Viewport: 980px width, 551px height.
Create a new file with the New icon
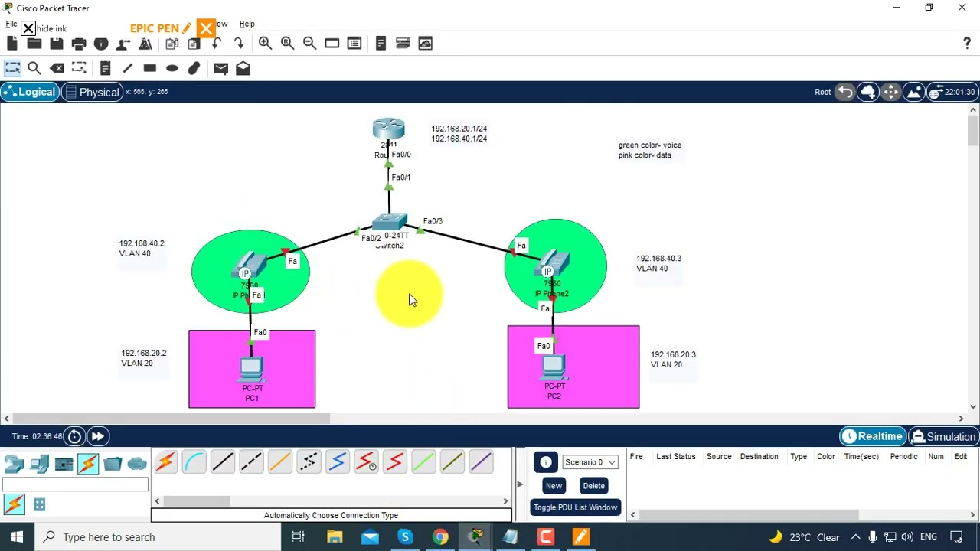pos(12,44)
